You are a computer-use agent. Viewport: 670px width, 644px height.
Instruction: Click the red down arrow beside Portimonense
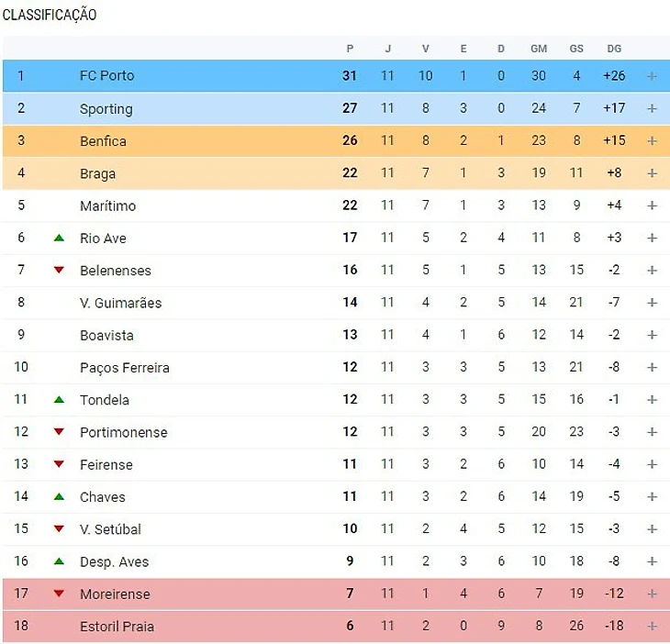[x=59, y=432]
